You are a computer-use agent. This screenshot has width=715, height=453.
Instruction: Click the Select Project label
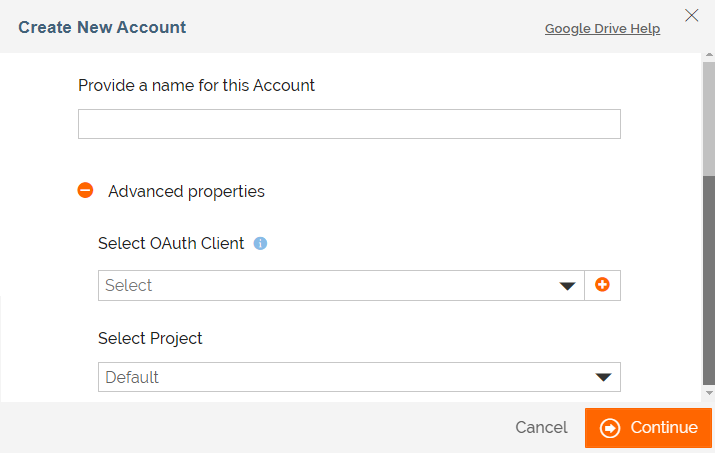point(150,338)
